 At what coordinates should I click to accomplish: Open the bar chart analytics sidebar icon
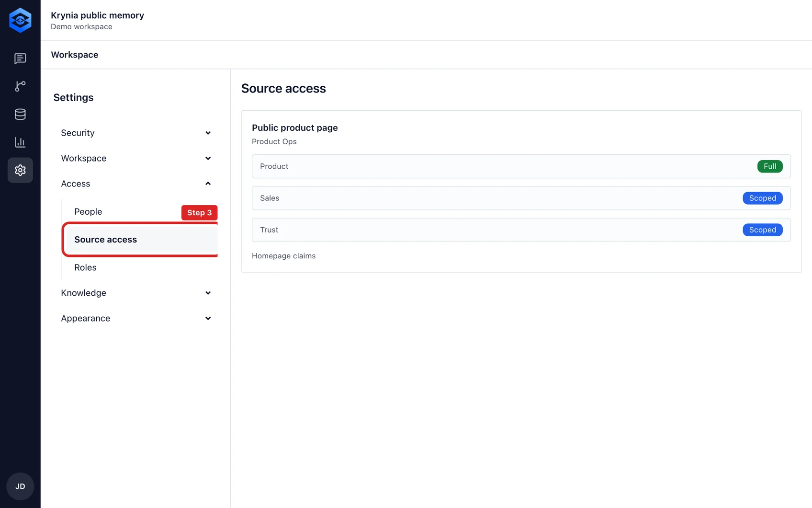[20, 142]
